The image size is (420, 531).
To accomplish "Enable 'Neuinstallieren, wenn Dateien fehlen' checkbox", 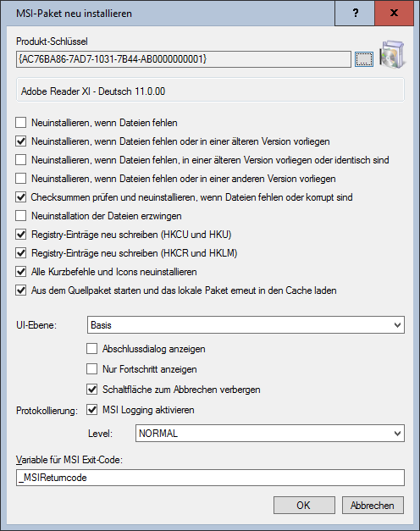I will (21, 123).
